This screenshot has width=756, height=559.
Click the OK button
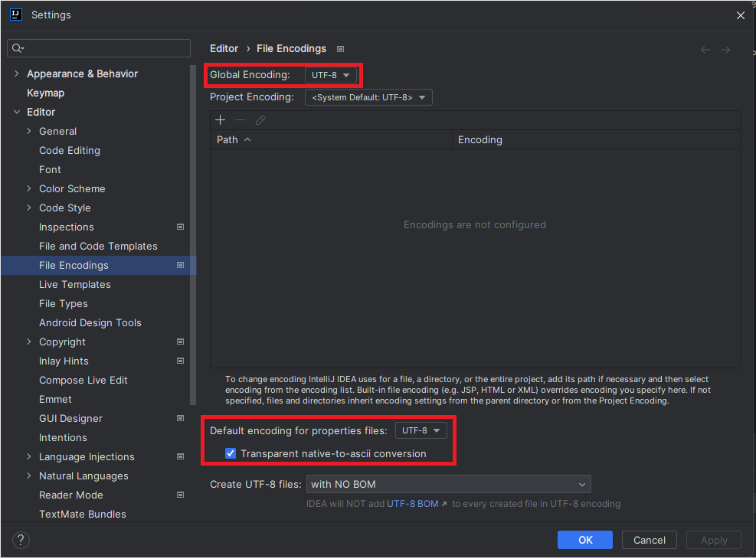[x=585, y=540]
